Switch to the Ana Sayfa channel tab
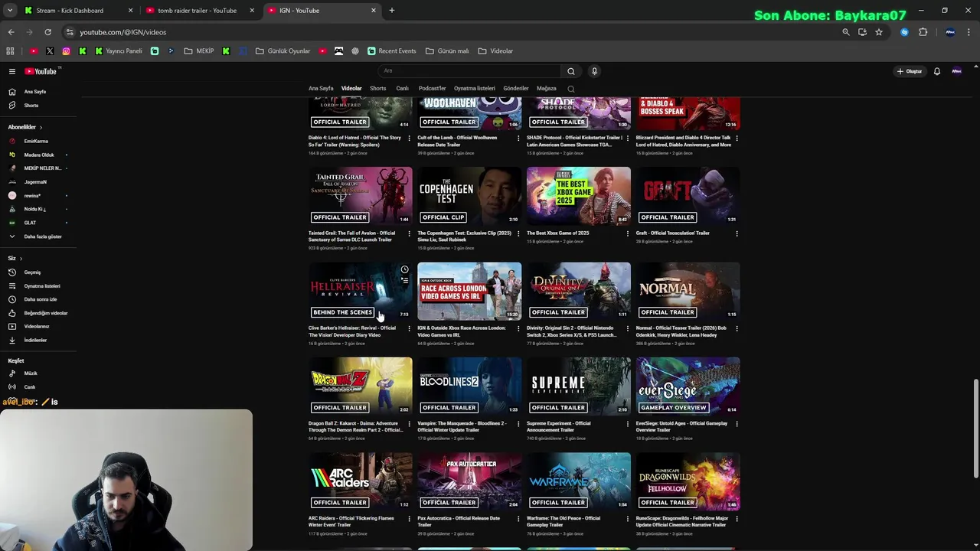Viewport: 980px width, 551px height. [x=321, y=89]
